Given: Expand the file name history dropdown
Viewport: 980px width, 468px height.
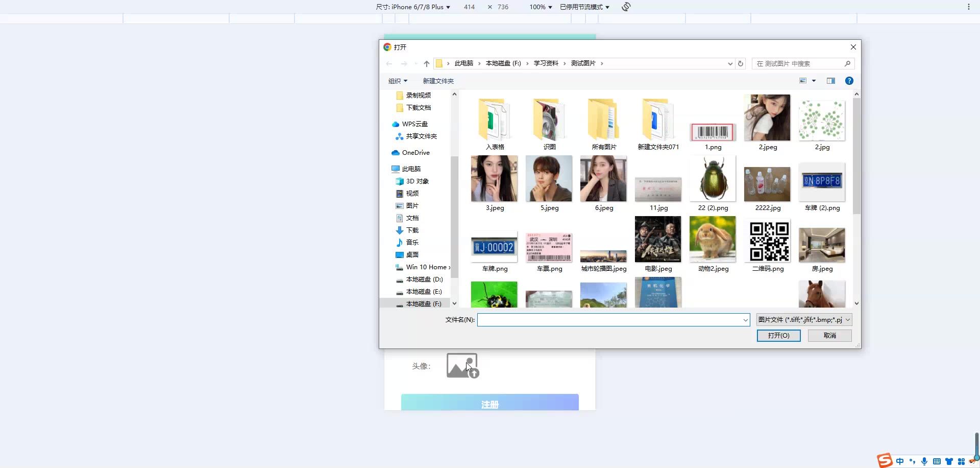Looking at the screenshot, I should 745,320.
